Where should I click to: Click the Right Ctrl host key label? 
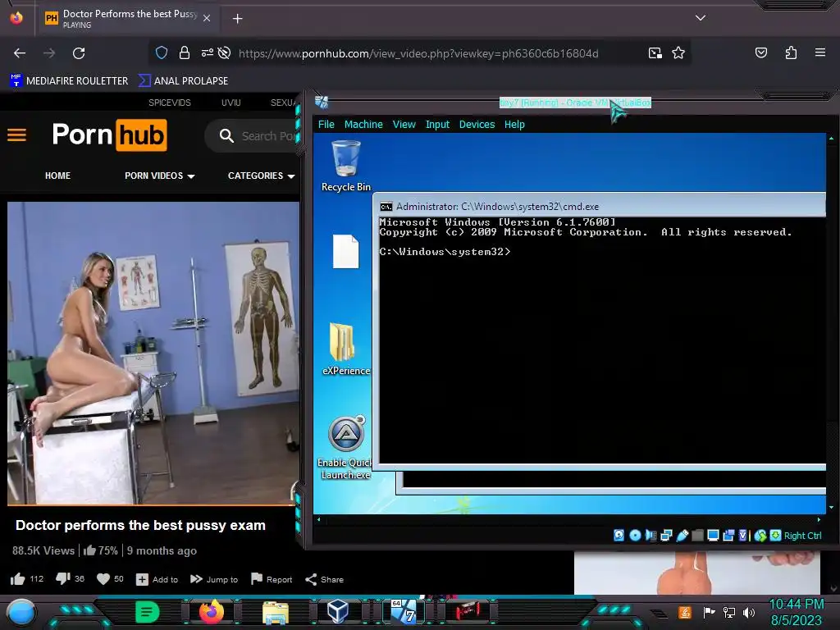pyautogui.click(x=802, y=535)
